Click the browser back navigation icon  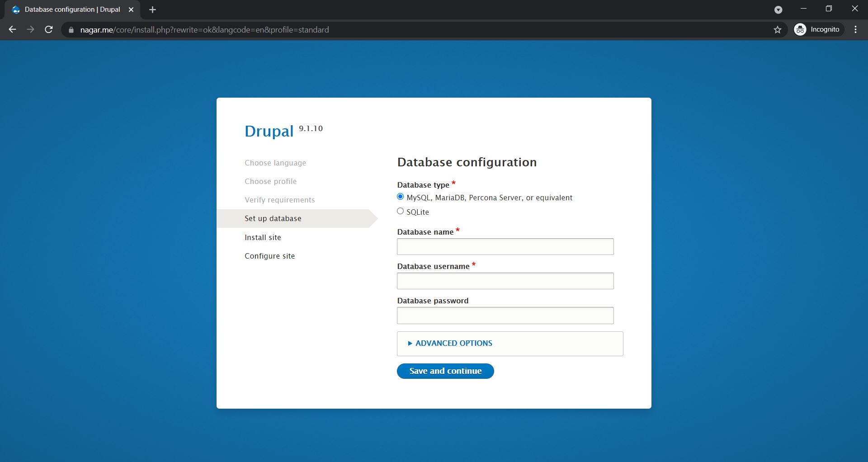click(x=12, y=29)
